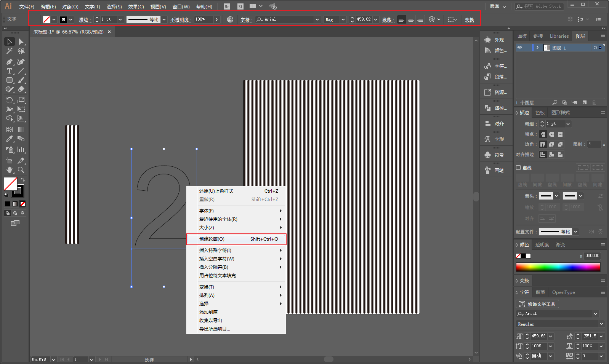The width and height of the screenshot is (609, 364).
Task: Choose 创建轮廓(O) from context menu
Action: tap(236, 239)
